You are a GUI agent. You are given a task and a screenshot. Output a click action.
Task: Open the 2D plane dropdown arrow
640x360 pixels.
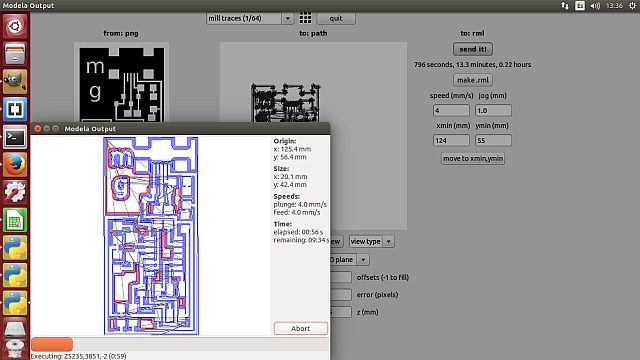[x=363, y=260]
